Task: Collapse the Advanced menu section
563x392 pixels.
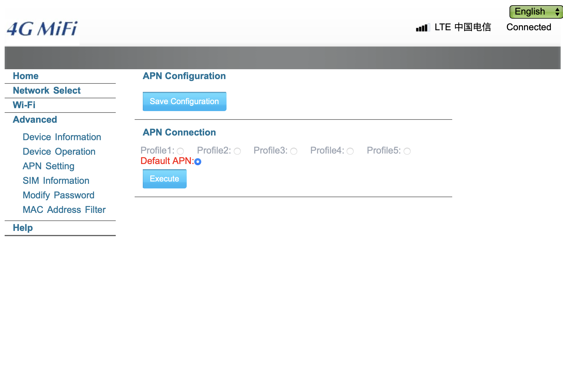Action: click(35, 120)
